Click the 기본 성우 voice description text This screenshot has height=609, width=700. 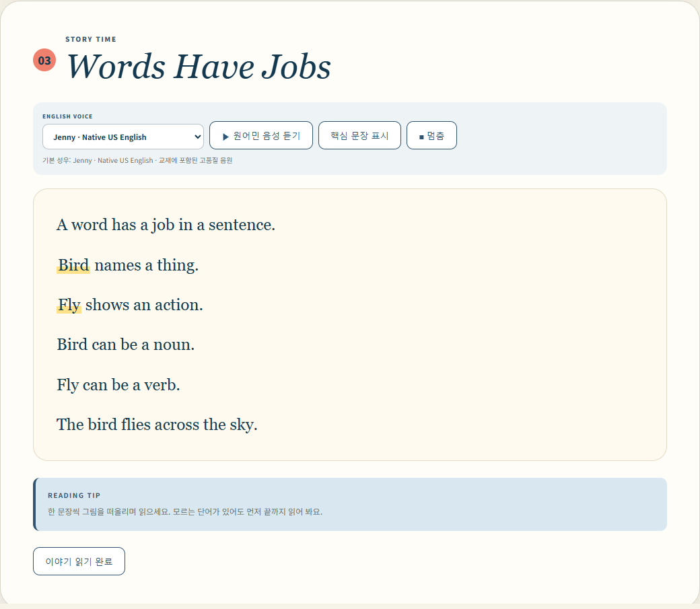[x=137, y=160]
